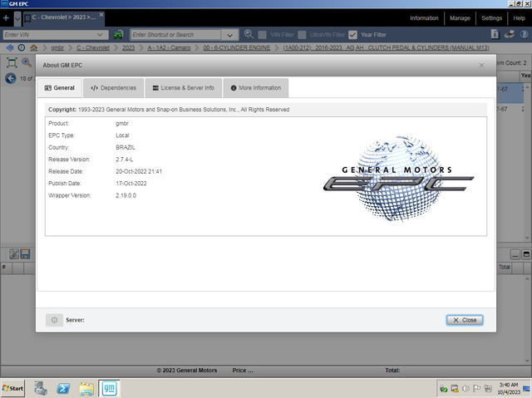
Task: Uncheck the Year Filter checkbox
Action: click(x=352, y=35)
